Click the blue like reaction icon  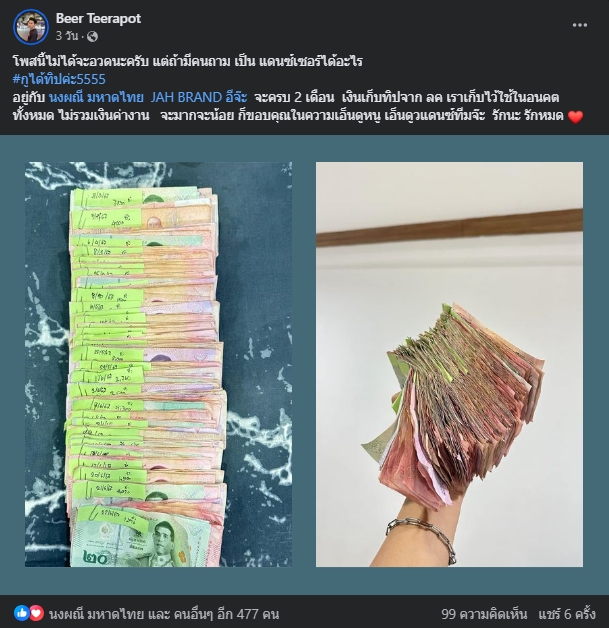[22, 613]
